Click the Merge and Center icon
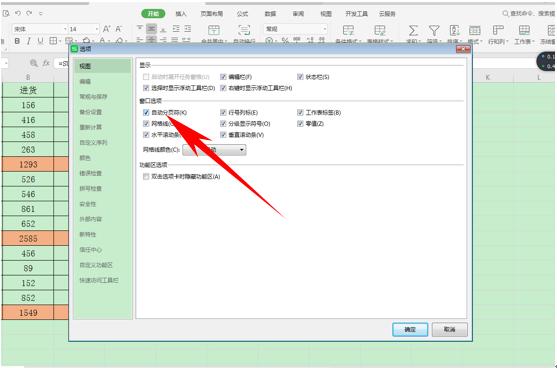Image resolution: width=557 pixels, height=368 pixels. tap(214, 31)
